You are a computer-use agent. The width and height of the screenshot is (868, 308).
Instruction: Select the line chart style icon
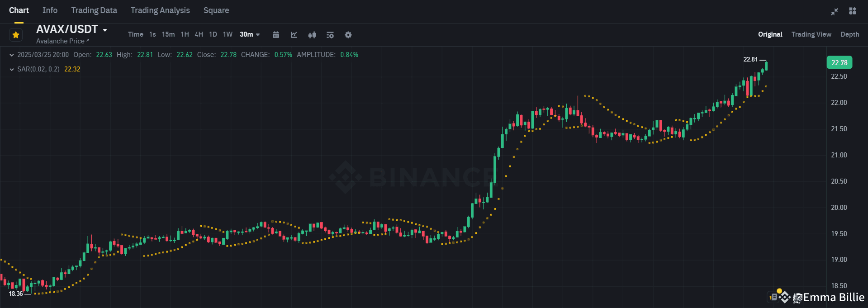pos(294,34)
